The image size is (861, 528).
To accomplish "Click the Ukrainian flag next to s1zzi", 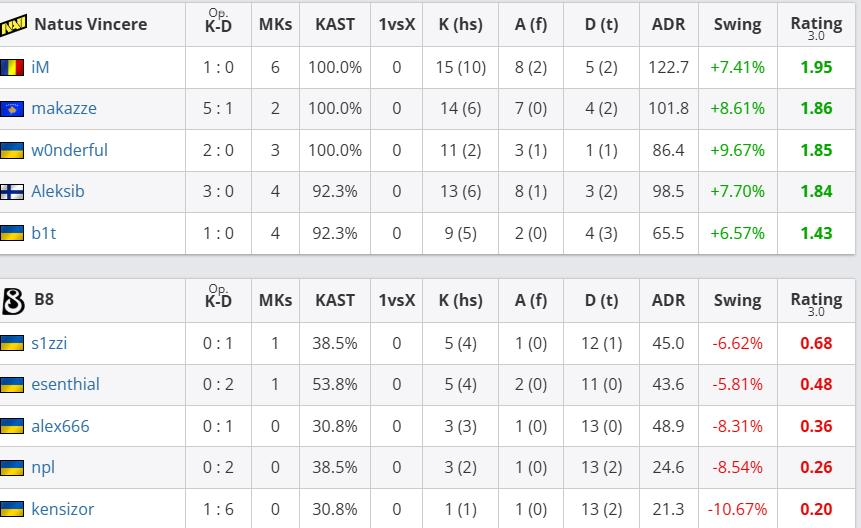I will tap(12, 344).
